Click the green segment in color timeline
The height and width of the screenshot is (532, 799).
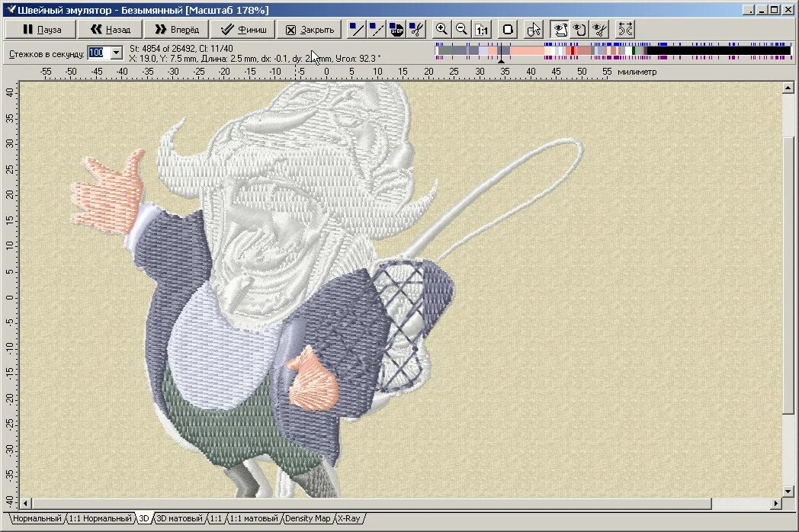[634, 51]
